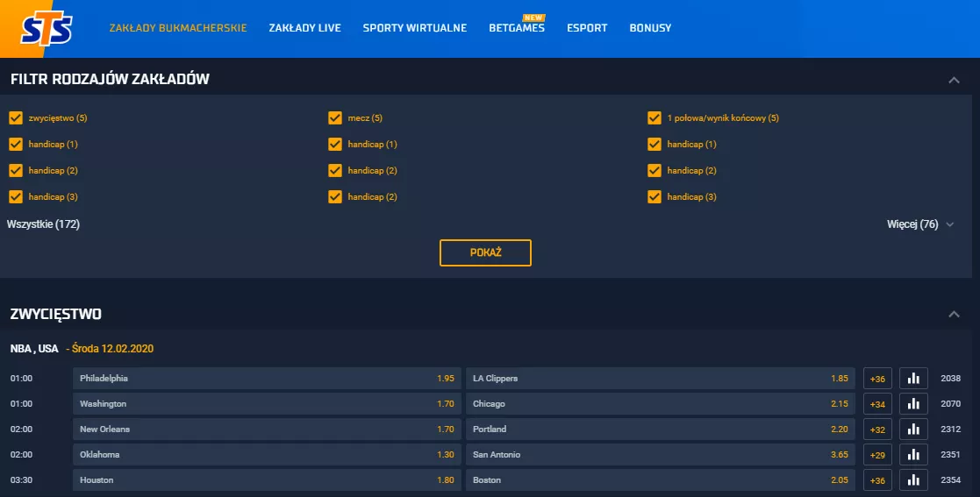Collapse the Filtr rodzajów zakładów panel
The width and height of the screenshot is (980, 497).
[x=954, y=81]
